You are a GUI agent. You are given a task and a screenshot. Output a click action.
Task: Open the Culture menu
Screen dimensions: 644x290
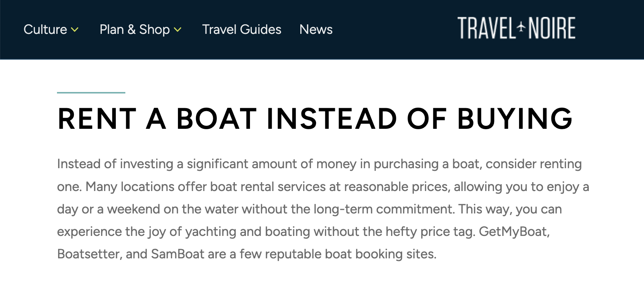tap(45, 29)
